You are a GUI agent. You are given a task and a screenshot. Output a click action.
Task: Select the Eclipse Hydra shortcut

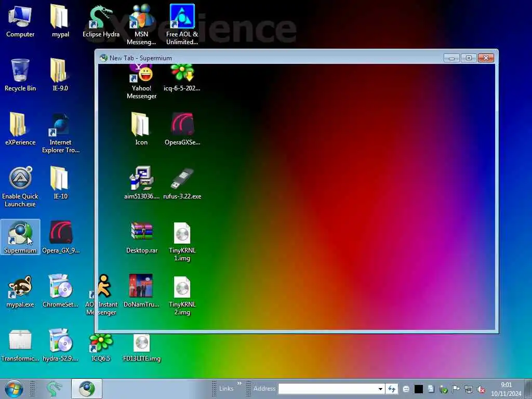pos(101,21)
